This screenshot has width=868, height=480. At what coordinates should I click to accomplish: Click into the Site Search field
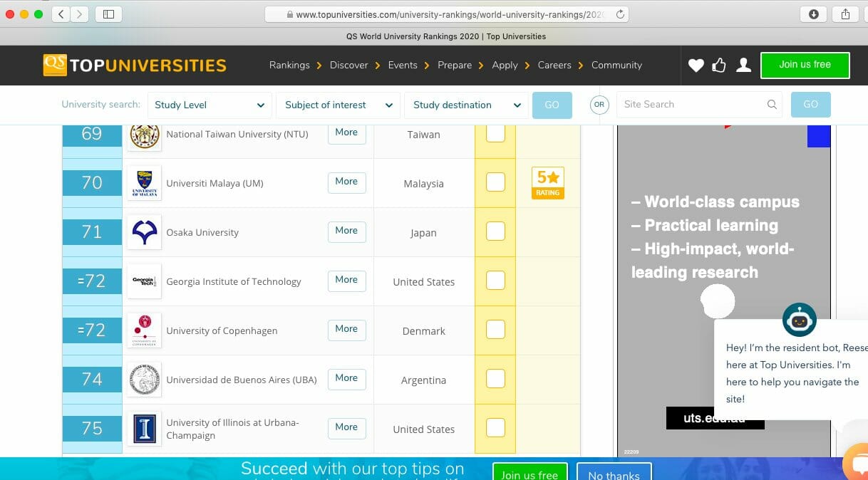coord(691,105)
